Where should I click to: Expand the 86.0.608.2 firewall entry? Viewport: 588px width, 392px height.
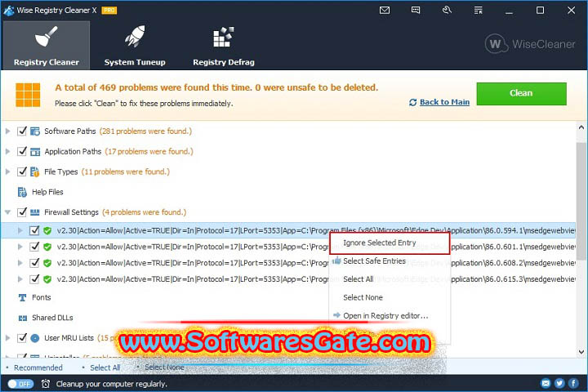tap(20, 263)
